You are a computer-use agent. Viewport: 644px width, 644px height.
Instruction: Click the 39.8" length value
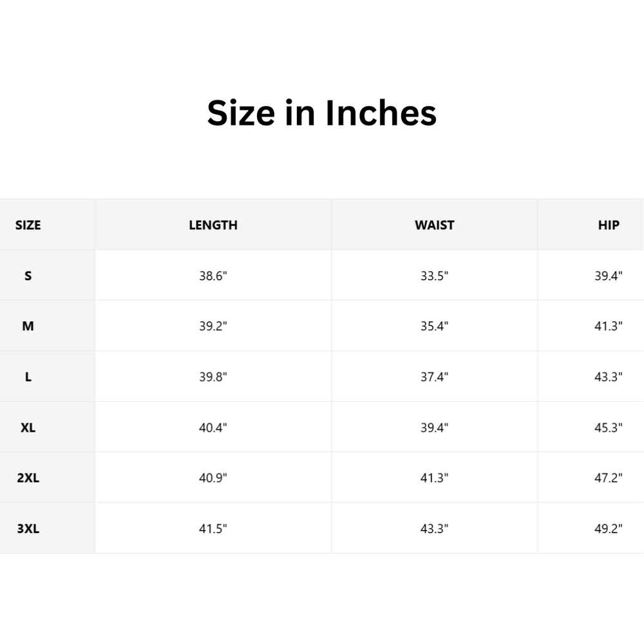213,377
